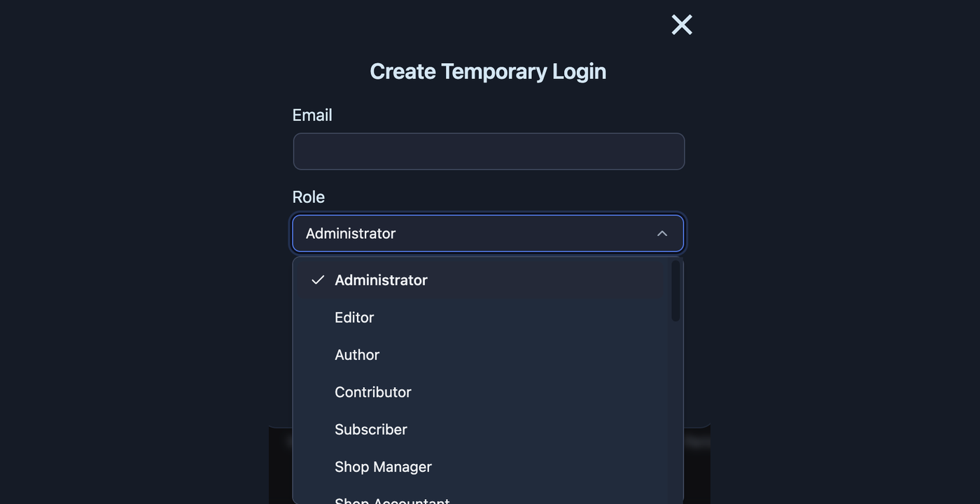Click the selected Administrator text in Role field

(351, 234)
